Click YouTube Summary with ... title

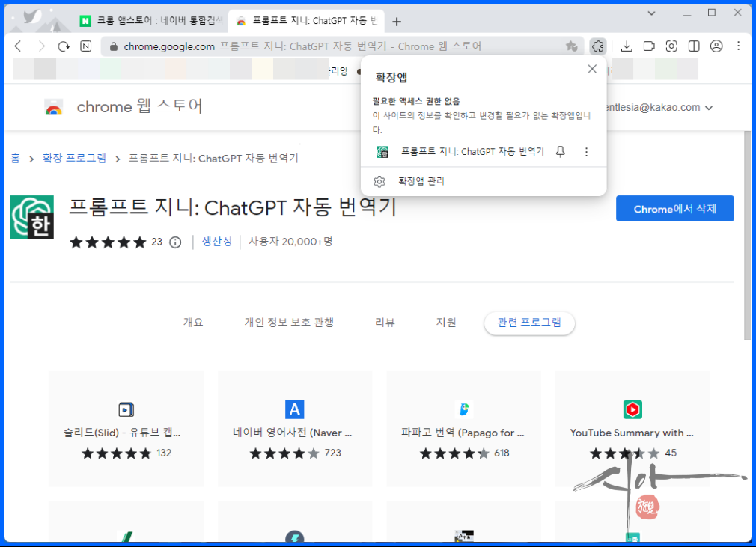coord(632,433)
